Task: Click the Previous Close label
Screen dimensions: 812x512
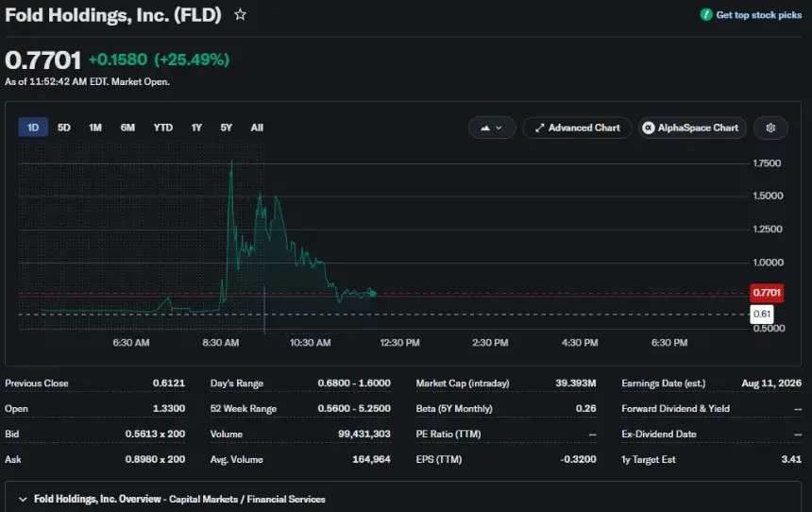Action: click(x=37, y=384)
